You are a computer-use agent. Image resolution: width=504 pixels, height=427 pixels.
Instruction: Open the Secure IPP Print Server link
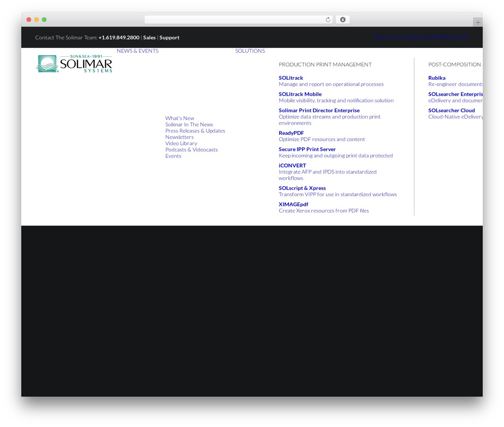pos(307,149)
